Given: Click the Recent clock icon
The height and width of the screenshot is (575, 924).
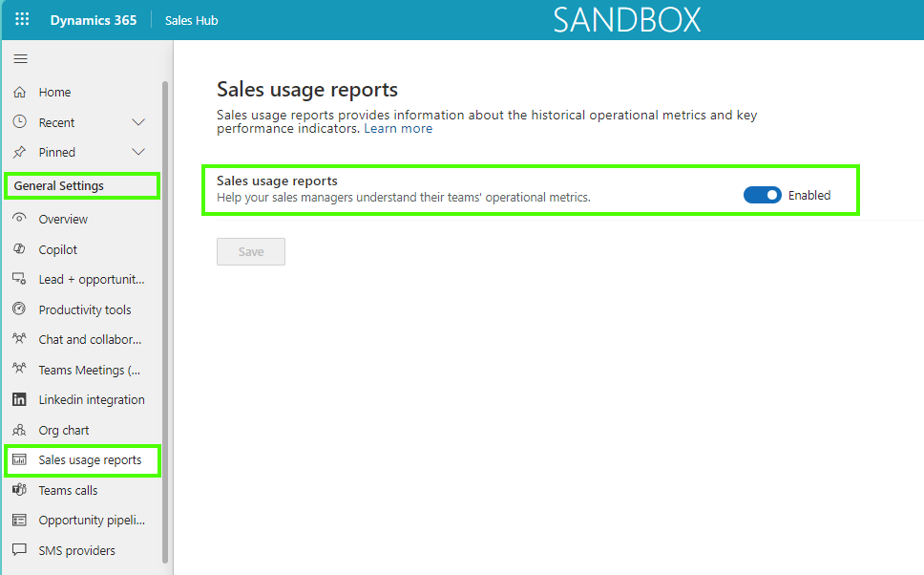Looking at the screenshot, I should click(19, 122).
